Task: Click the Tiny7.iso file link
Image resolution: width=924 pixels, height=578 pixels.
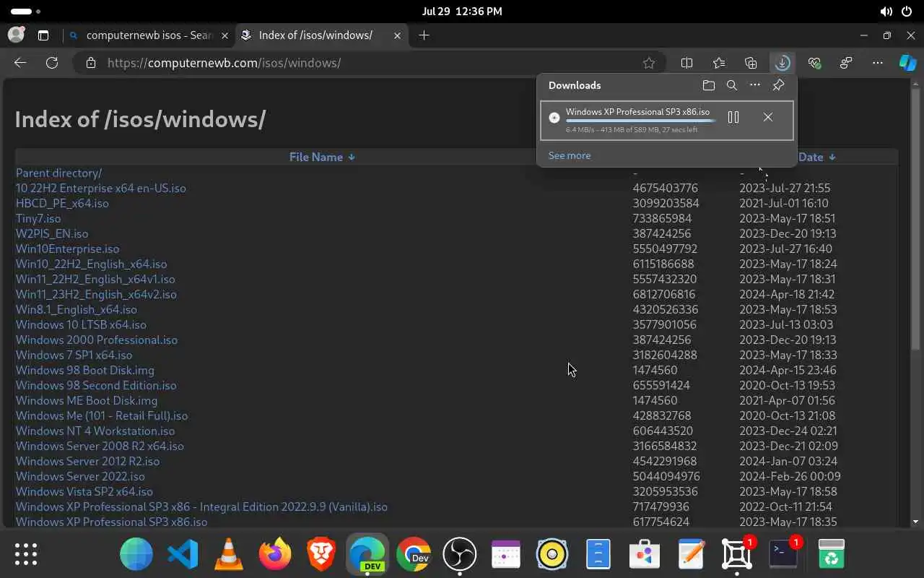Action: 38,218
